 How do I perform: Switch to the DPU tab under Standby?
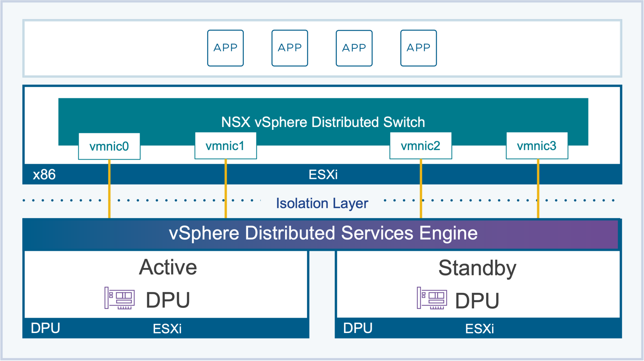(358, 328)
